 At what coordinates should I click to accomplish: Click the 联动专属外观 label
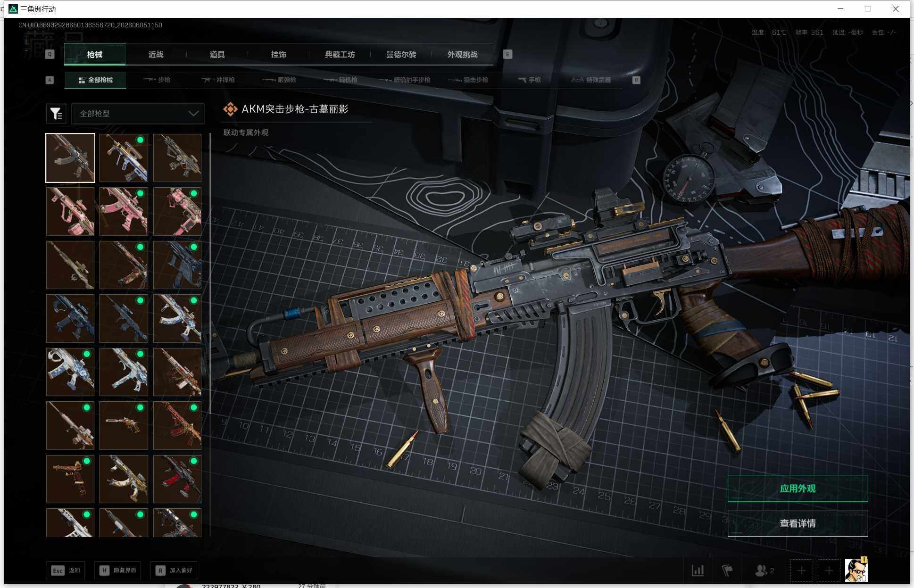[246, 133]
